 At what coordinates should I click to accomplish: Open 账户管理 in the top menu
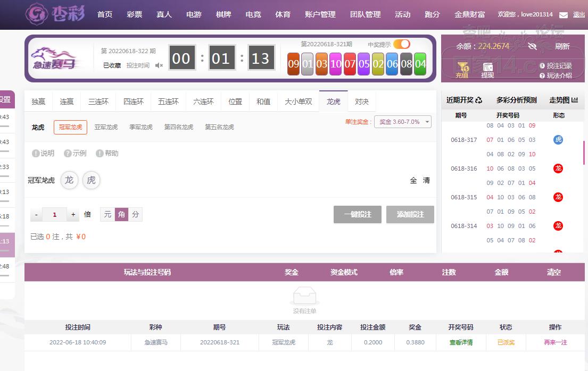[320, 14]
